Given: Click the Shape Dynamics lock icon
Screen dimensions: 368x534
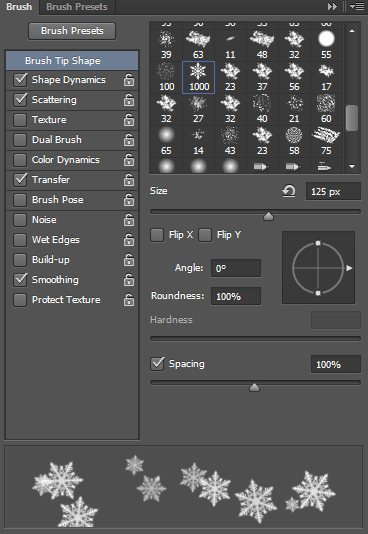Looking at the screenshot, I should [129, 80].
